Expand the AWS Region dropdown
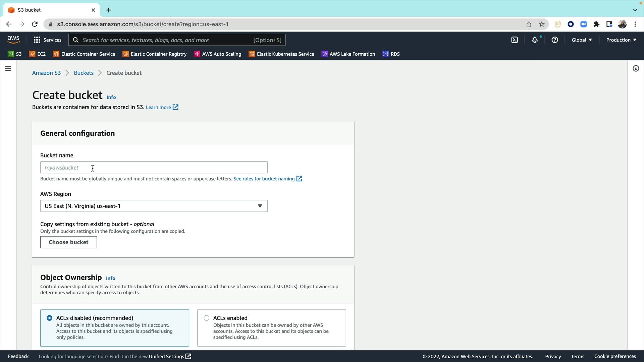 click(154, 206)
